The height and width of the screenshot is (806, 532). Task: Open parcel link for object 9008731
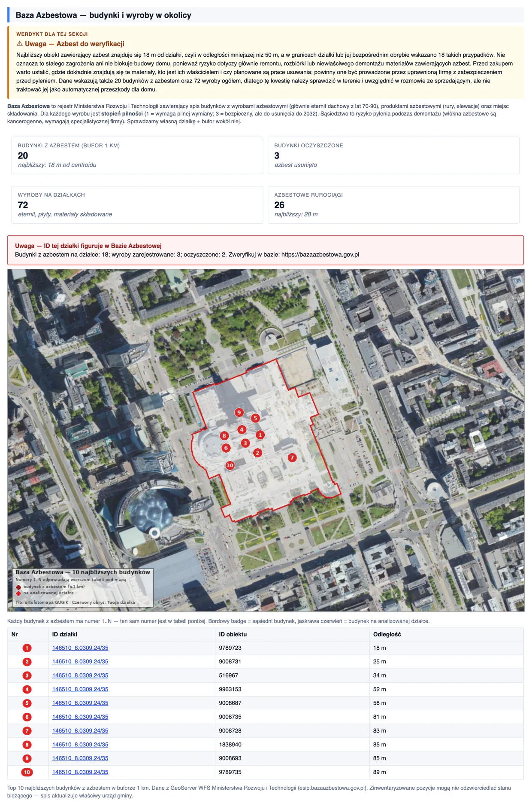click(80, 661)
